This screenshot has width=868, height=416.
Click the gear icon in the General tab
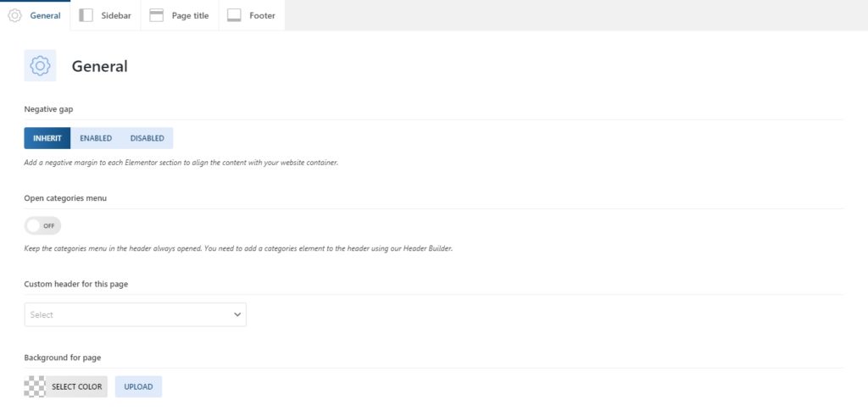click(14, 15)
